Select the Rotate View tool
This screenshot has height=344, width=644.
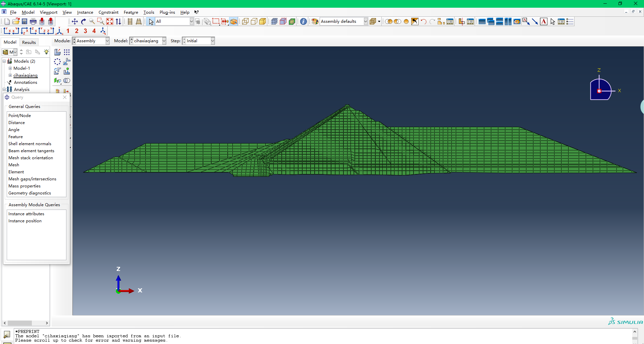(84, 21)
